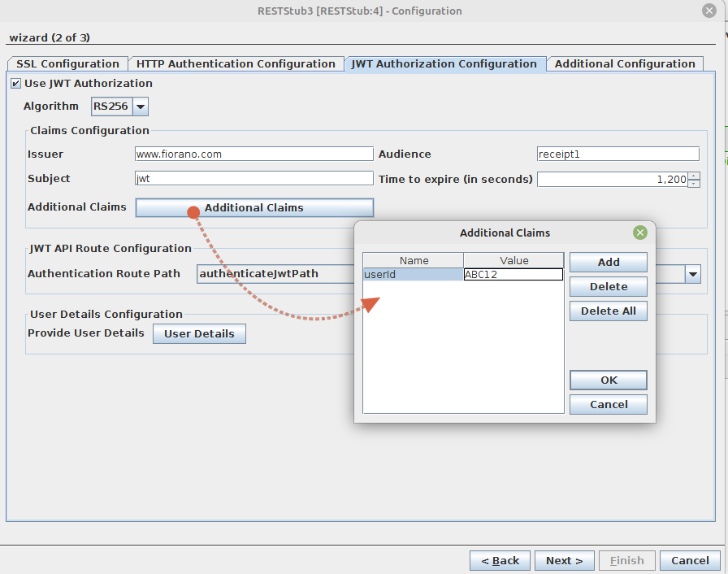Select JWT Authorization Configuration tab

[444, 64]
